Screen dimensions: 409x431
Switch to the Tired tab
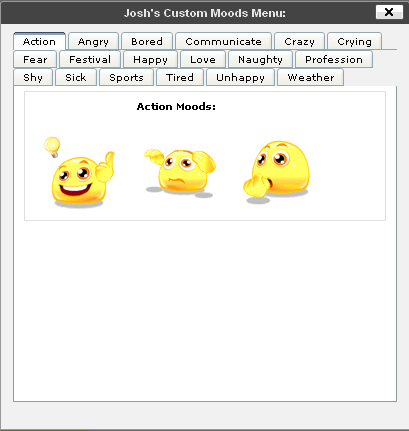pyautogui.click(x=180, y=77)
